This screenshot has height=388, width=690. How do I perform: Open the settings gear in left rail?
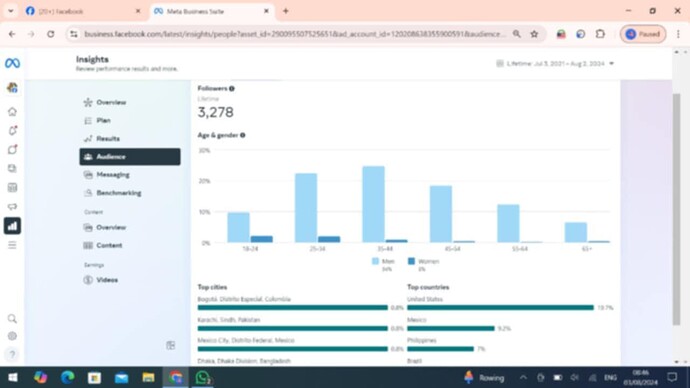pyautogui.click(x=12, y=336)
